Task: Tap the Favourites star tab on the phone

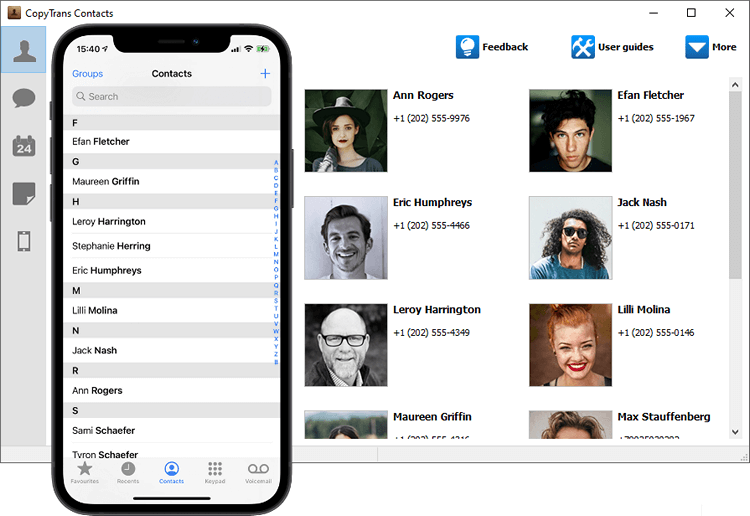Action: (x=85, y=472)
